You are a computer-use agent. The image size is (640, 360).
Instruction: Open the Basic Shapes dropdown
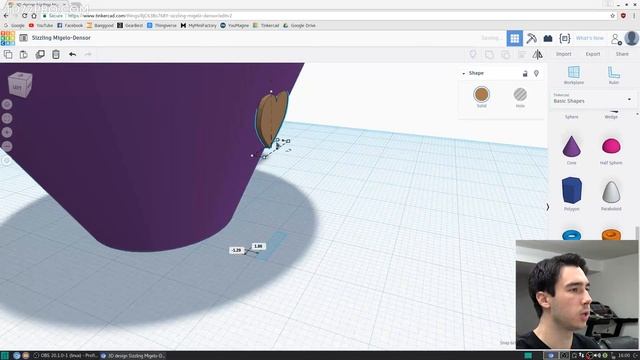[x=593, y=99]
